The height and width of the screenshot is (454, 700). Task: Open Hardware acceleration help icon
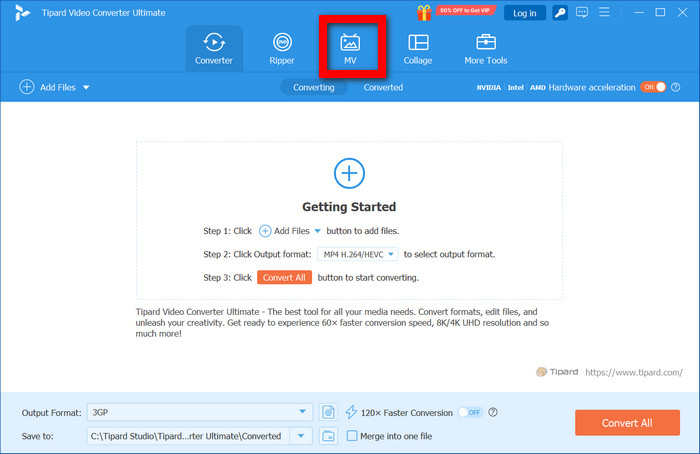pyautogui.click(x=676, y=87)
